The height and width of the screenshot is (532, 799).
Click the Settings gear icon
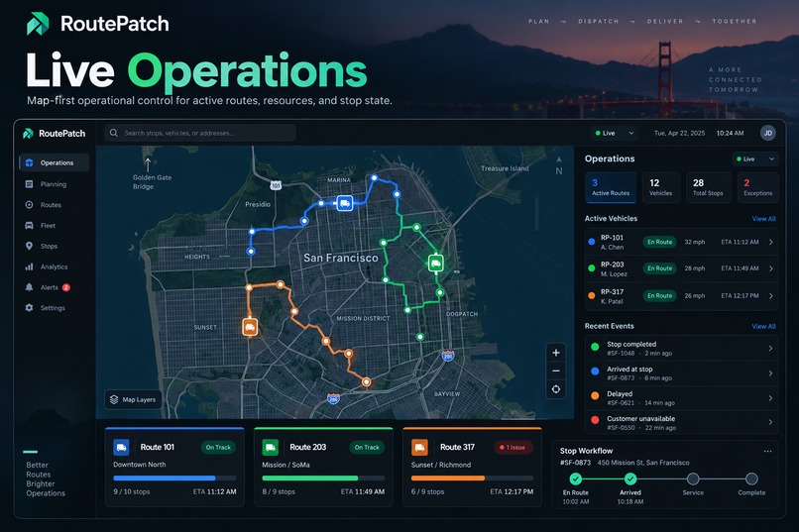point(29,308)
